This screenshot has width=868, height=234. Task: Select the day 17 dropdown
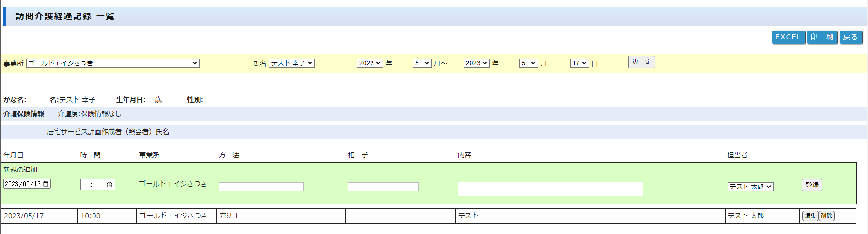(579, 63)
